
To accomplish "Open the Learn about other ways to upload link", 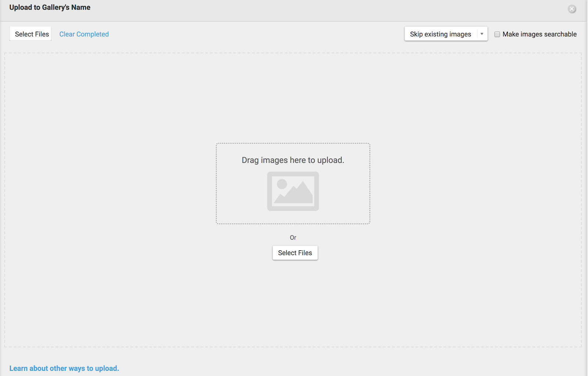I will coord(64,368).
